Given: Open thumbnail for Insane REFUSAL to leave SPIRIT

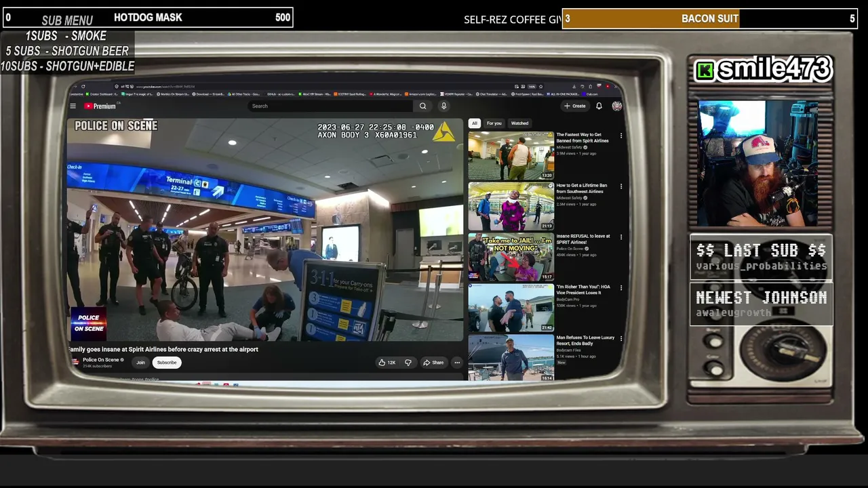Looking at the screenshot, I should click(511, 257).
